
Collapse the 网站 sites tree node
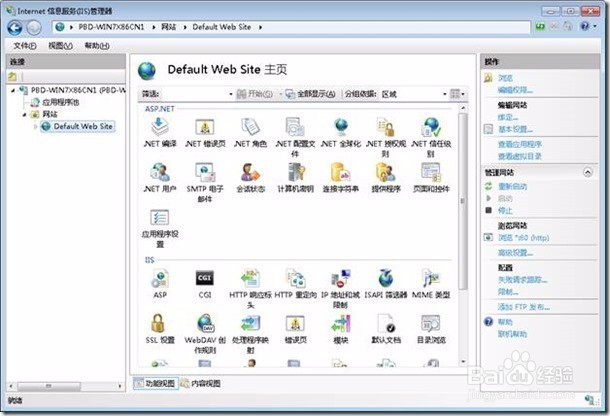25,114
